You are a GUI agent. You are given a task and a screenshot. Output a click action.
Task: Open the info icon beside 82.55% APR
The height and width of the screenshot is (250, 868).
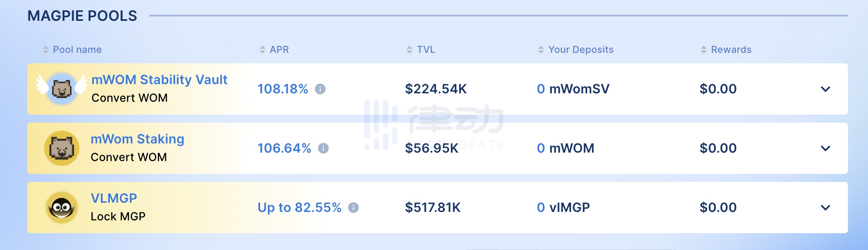click(x=353, y=208)
